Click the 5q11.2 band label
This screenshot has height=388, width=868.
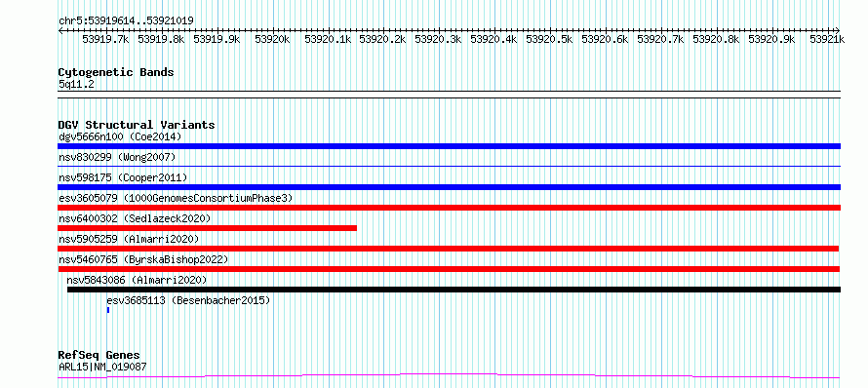[76, 84]
